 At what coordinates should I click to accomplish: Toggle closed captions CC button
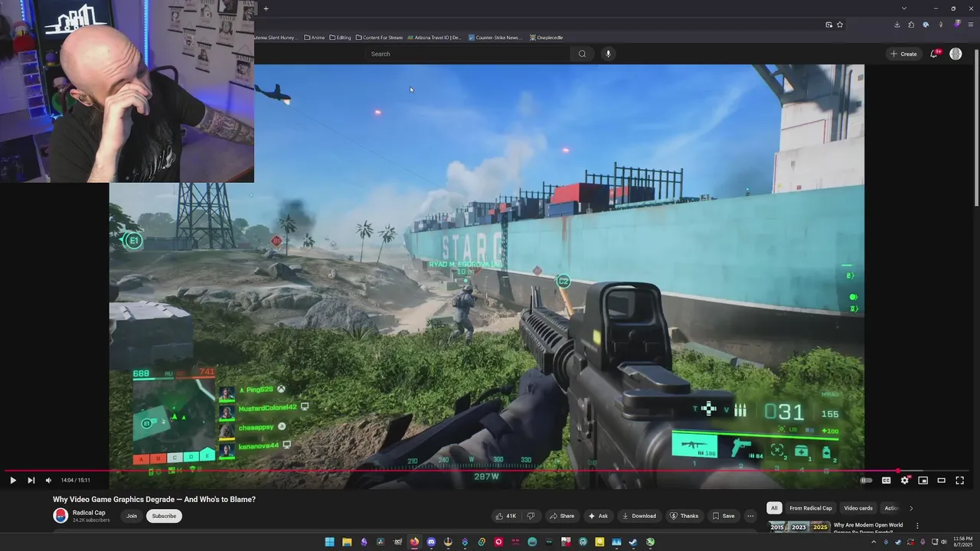click(x=886, y=481)
